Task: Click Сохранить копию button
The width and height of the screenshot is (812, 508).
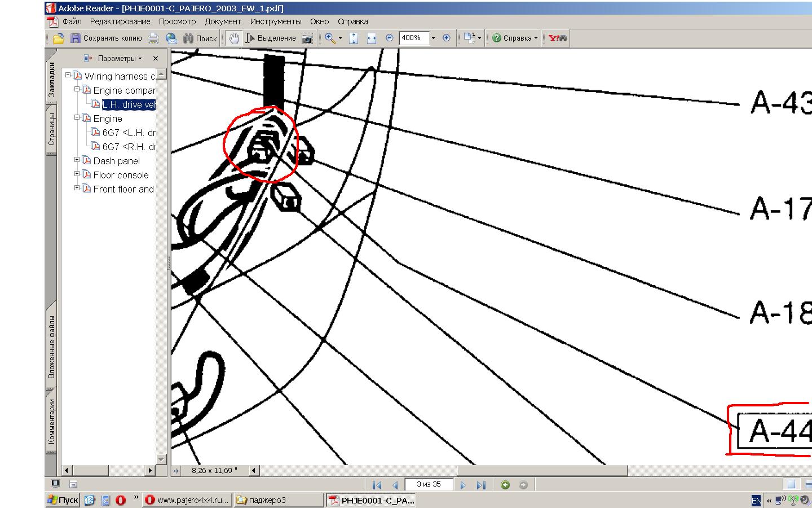Action: click(106, 38)
